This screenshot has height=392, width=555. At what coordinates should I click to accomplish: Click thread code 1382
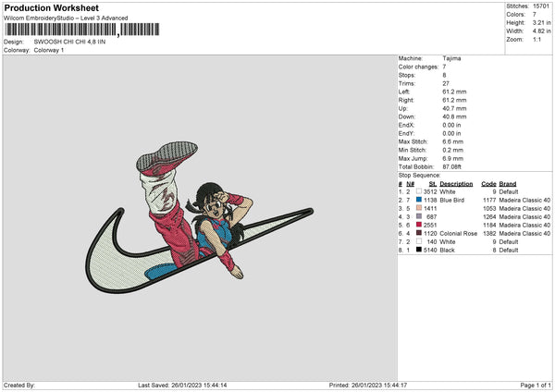pos(489,234)
